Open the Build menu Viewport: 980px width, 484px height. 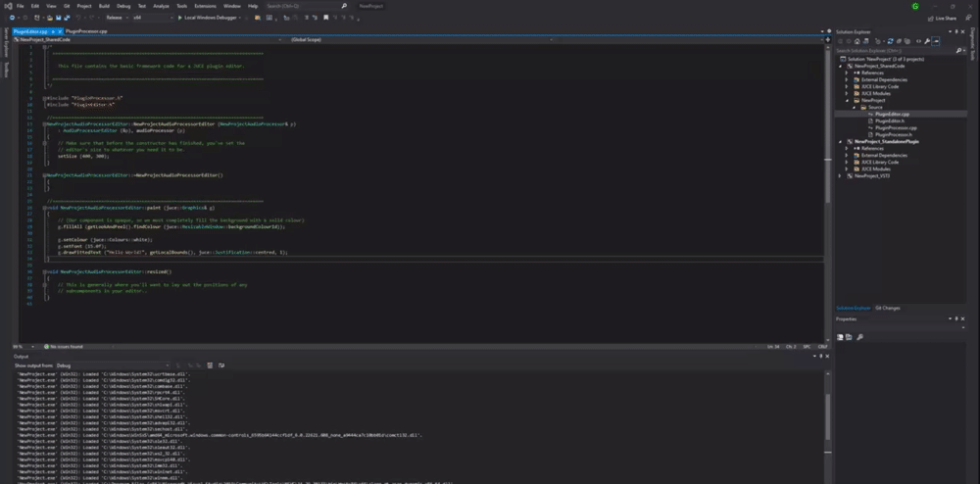click(x=104, y=6)
